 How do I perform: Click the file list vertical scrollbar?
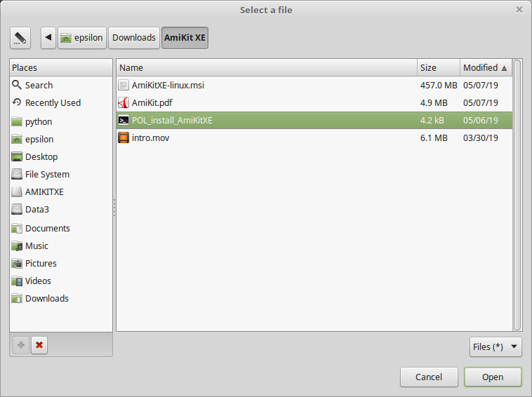tap(517, 195)
